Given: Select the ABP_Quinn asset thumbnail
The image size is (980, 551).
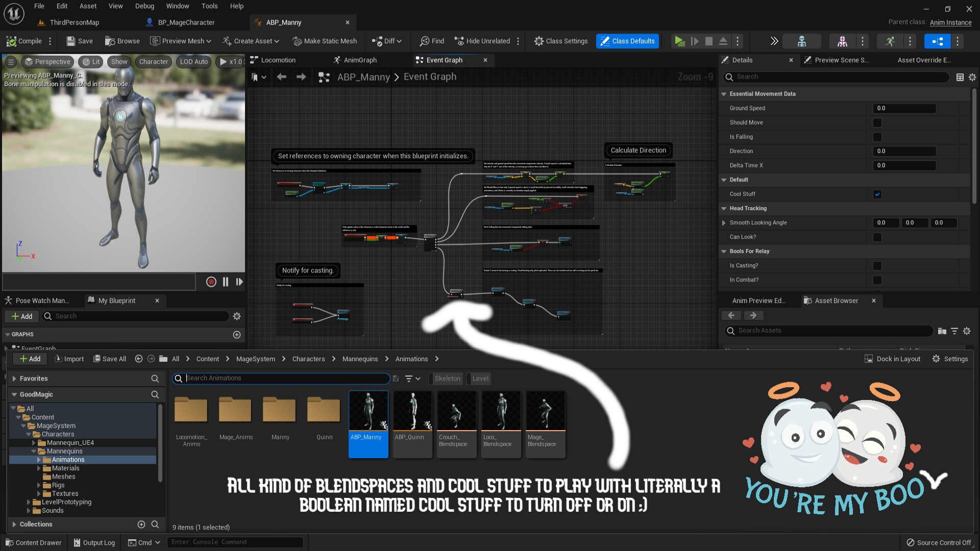Looking at the screenshot, I should point(412,411).
